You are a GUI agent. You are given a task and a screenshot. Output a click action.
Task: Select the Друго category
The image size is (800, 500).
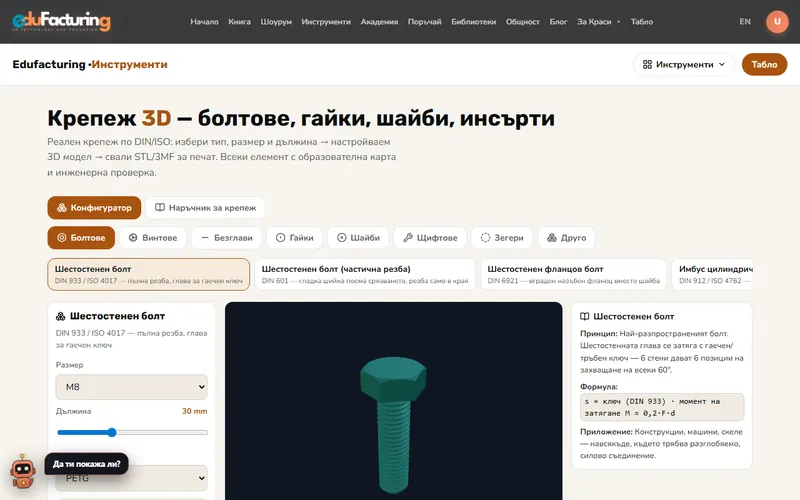[x=566, y=238]
